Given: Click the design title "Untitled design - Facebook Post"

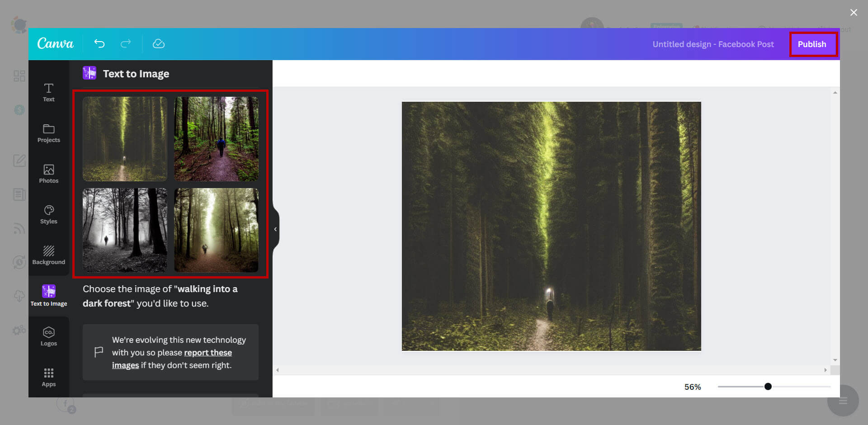Looking at the screenshot, I should (x=713, y=44).
